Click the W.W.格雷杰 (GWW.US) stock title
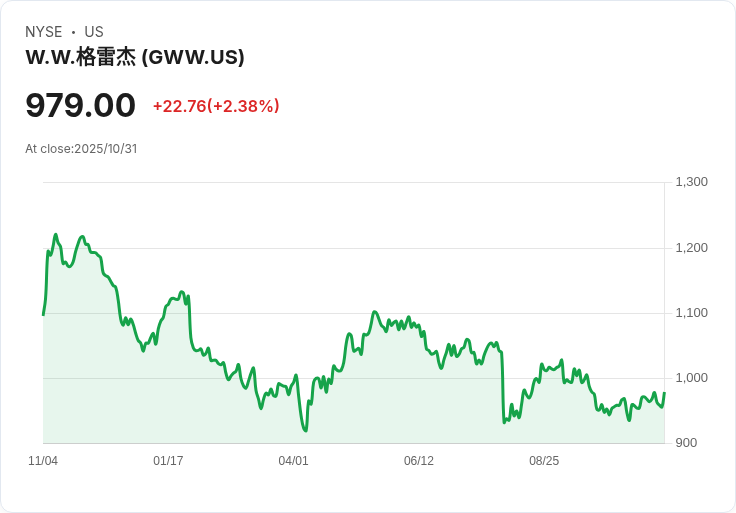Image resolution: width=736 pixels, height=513 pixels. (x=135, y=57)
